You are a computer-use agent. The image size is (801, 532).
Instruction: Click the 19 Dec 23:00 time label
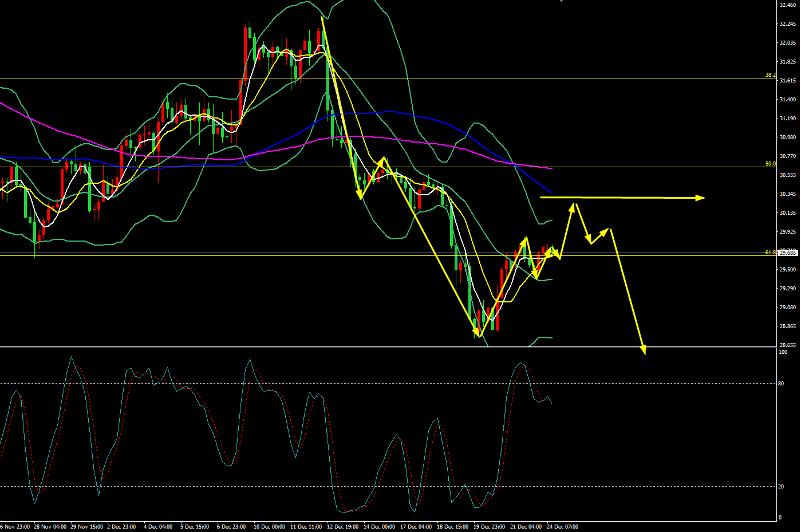point(489,526)
